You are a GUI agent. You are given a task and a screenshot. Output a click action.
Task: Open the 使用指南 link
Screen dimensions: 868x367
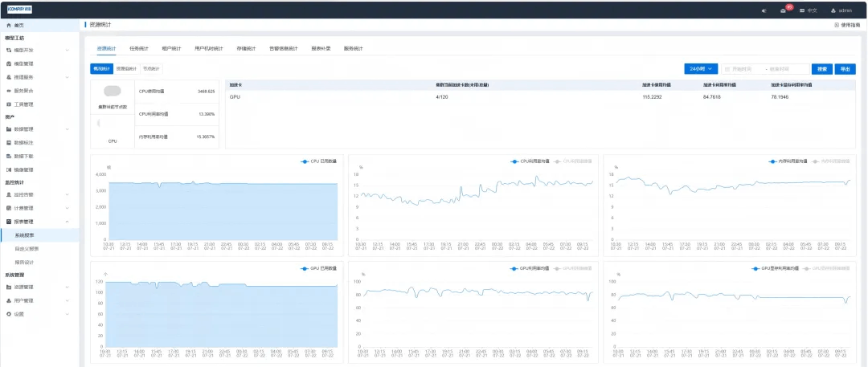tap(848, 25)
